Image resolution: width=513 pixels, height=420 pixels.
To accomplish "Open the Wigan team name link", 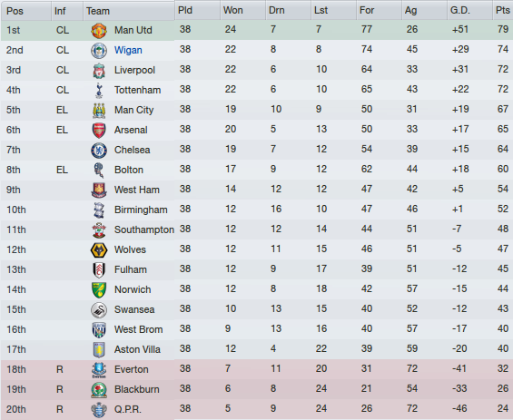I will coord(128,50).
